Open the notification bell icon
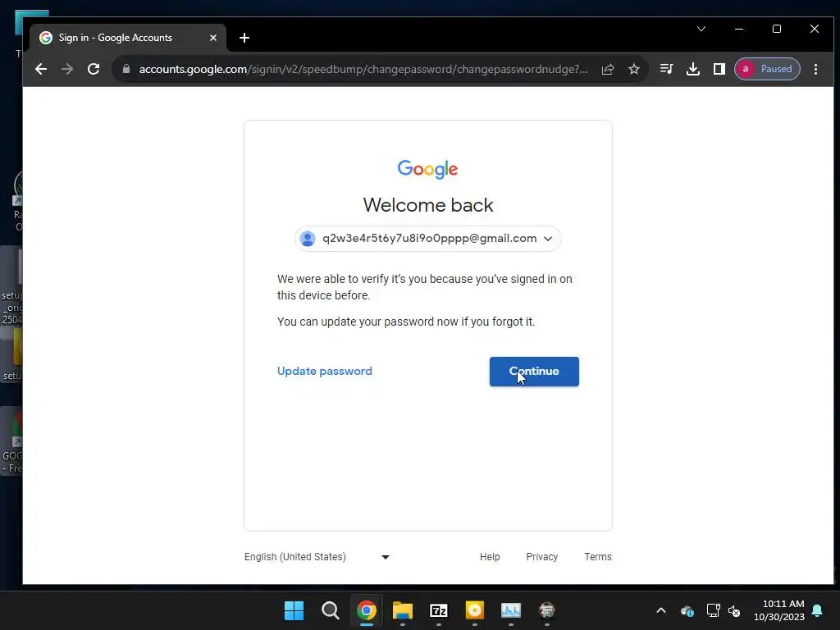Image resolution: width=840 pixels, height=630 pixels. 818,610
